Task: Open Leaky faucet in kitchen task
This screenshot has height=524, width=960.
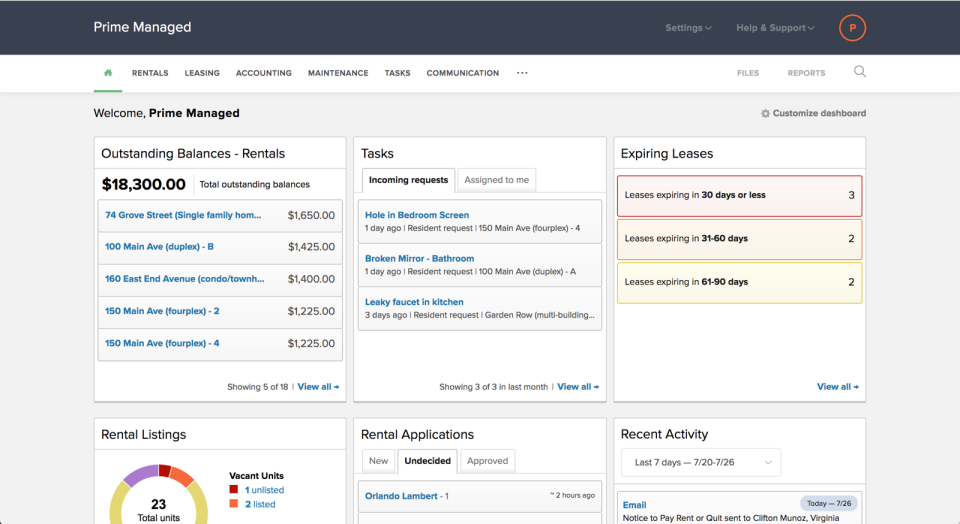Action: (x=414, y=302)
